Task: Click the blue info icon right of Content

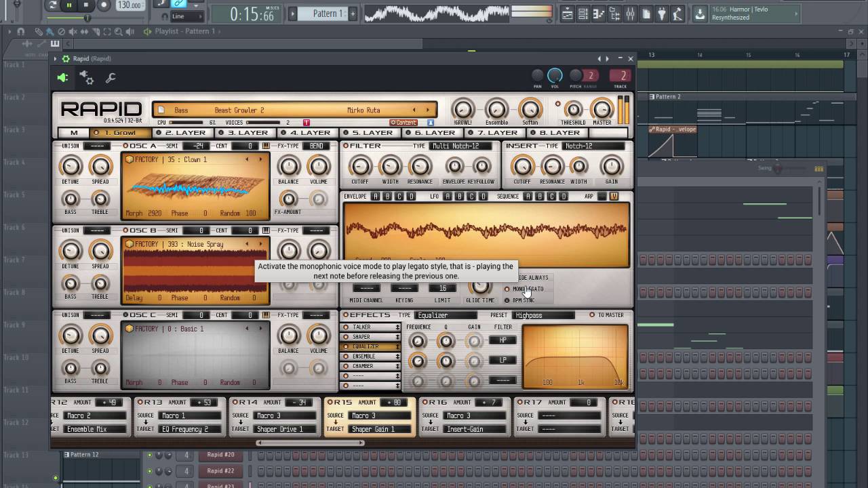Action: [x=431, y=123]
